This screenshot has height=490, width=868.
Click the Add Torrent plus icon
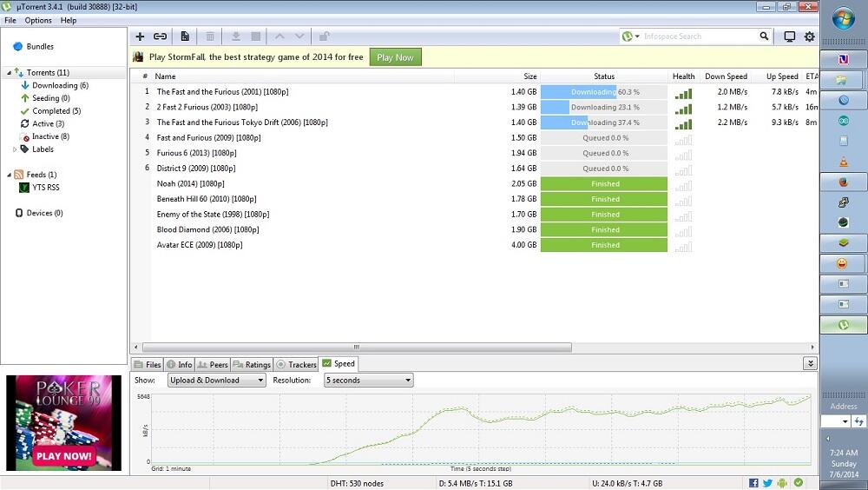(140, 36)
